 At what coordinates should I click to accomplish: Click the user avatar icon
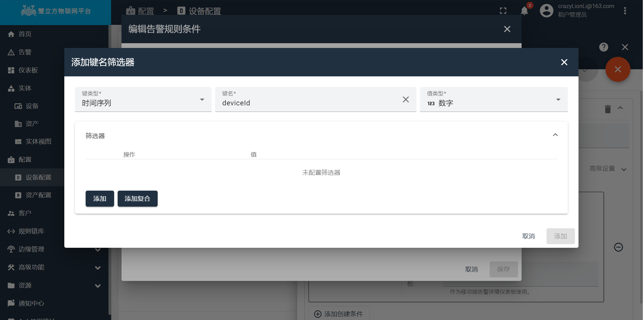click(546, 11)
